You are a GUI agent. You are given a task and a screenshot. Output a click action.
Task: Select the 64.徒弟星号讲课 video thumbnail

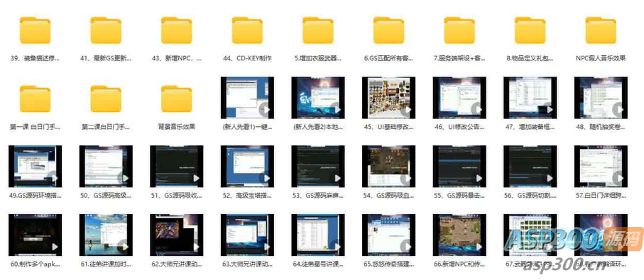(x=318, y=235)
